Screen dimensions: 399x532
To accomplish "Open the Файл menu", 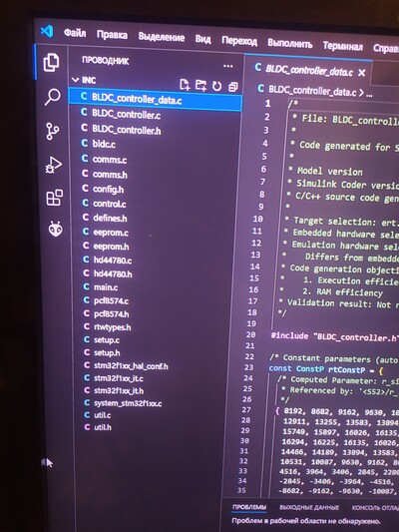I will 75,33.
